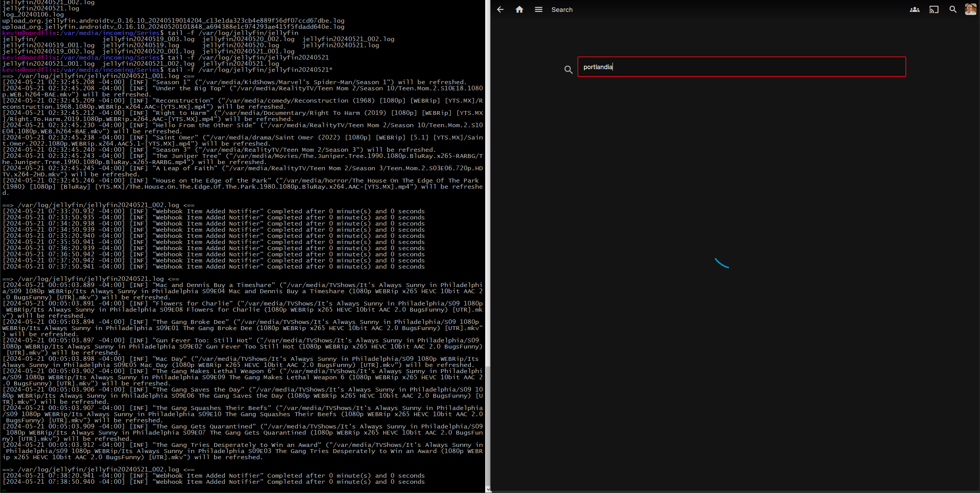Image resolution: width=980 pixels, height=493 pixels.
Task: Click the blue loading spinner
Action: [722, 263]
